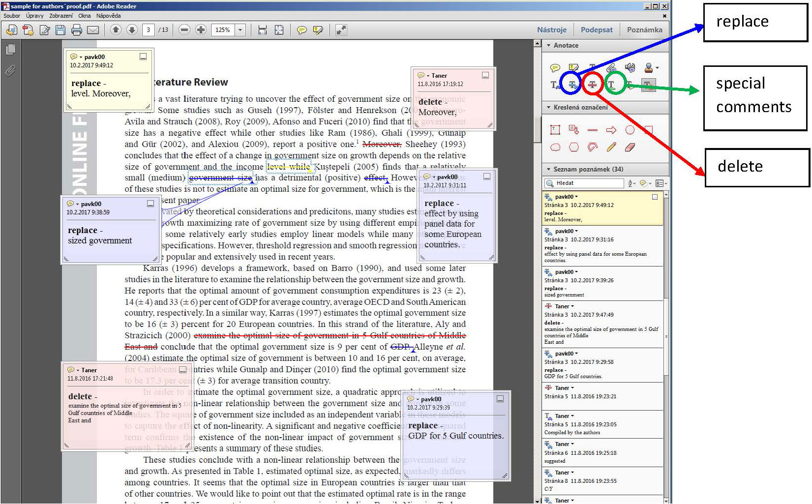Image resolution: width=812 pixels, height=504 pixels.
Task: Select attach file paperclip annotation tool
Action: pyautogui.click(x=611, y=67)
